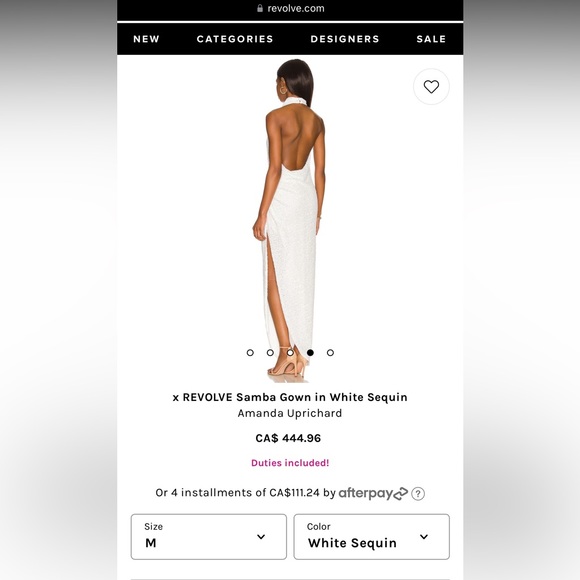Expand Size chevron arrow

click(261, 536)
